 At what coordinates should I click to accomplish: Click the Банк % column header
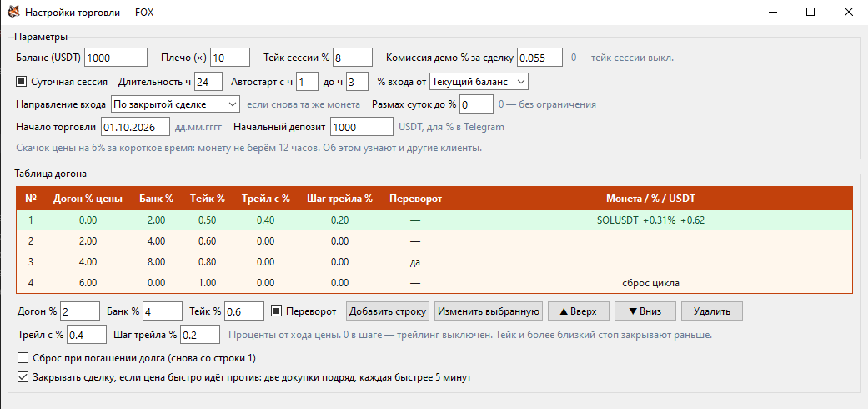click(156, 199)
